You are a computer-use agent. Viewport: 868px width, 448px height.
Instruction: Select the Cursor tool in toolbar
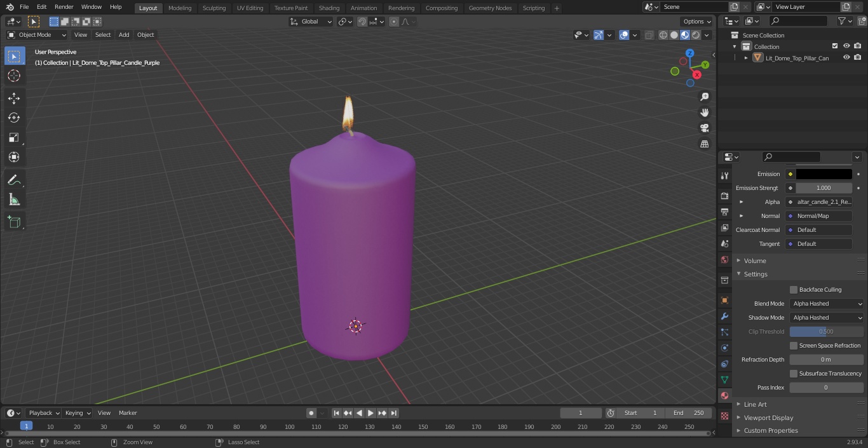(x=14, y=76)
